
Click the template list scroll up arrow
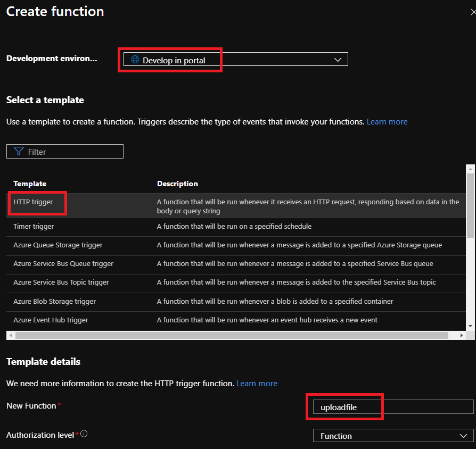point(470,169)
